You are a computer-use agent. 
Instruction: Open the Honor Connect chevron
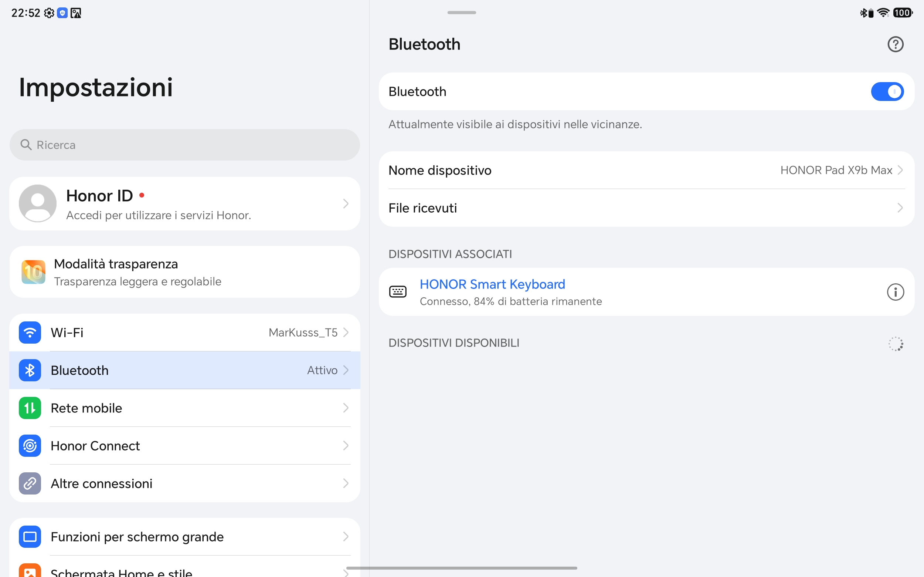pyautogui.click(x=346, y=446)
